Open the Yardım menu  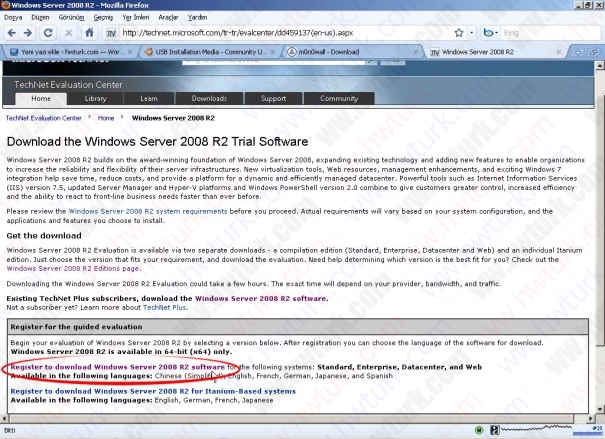pos(198,17)
